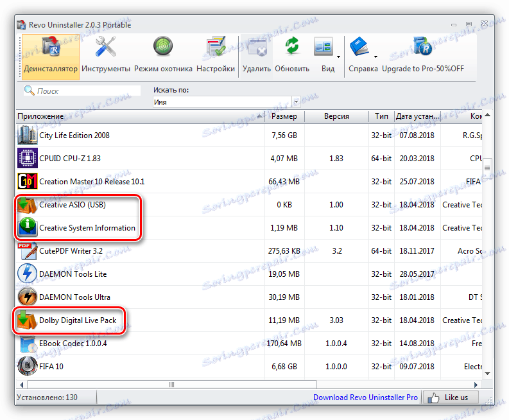Click the 275,63 KB size cell
The height and width of the screenshot is (420, 509).
click(284, 251)
